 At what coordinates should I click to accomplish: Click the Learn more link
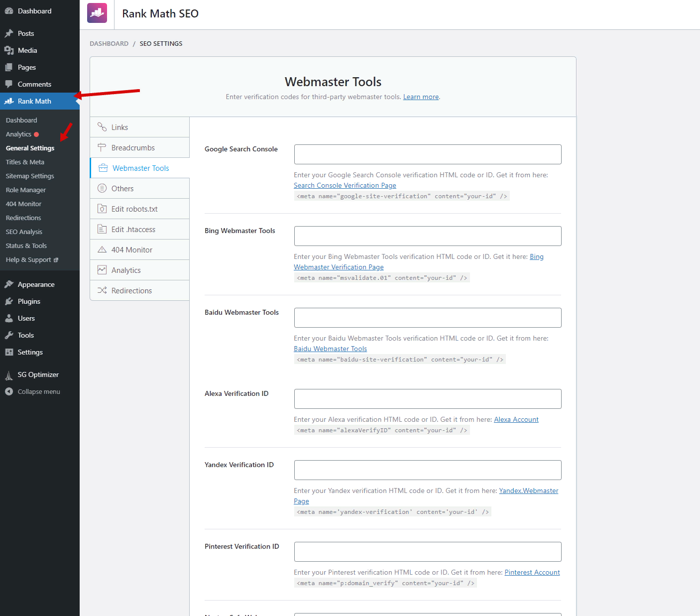pyautogui.click(x=421, y=97)
